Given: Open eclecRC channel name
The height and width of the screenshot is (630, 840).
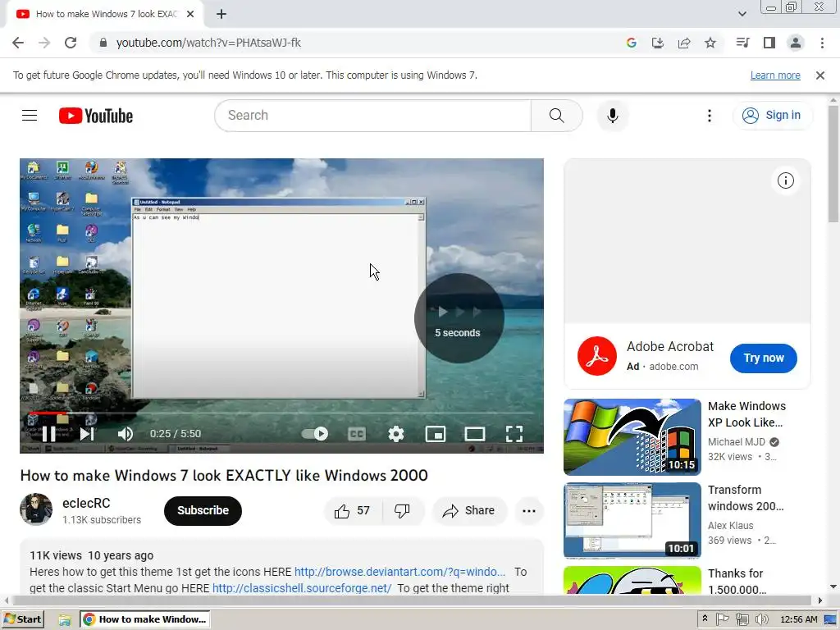Looking at the screenshot, I should (86, 503).
